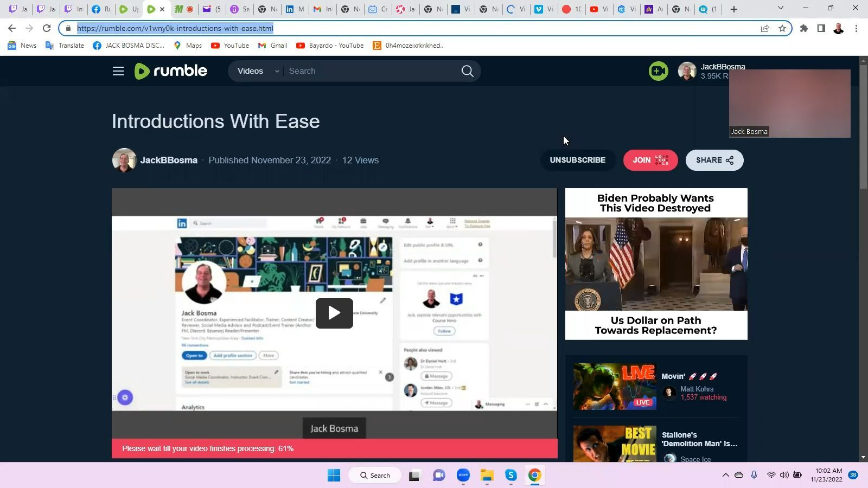The width and height of the screenshot is (868, 488).
Task: Open the Movin' live video thumbnail
Action: 615,386
